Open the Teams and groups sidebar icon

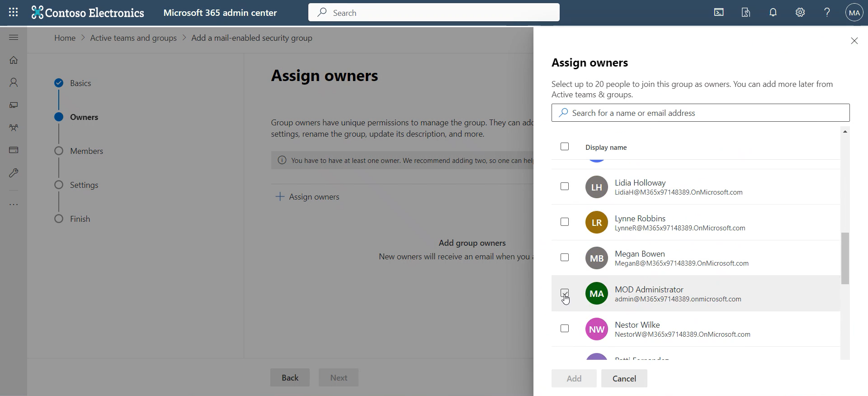(x=14, y=128)
